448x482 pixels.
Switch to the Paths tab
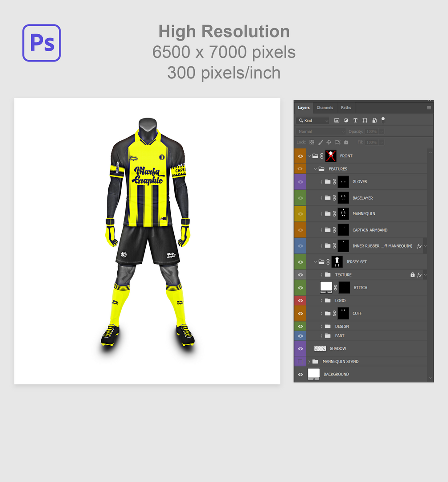pyautogui.click(x=346, y=108)
